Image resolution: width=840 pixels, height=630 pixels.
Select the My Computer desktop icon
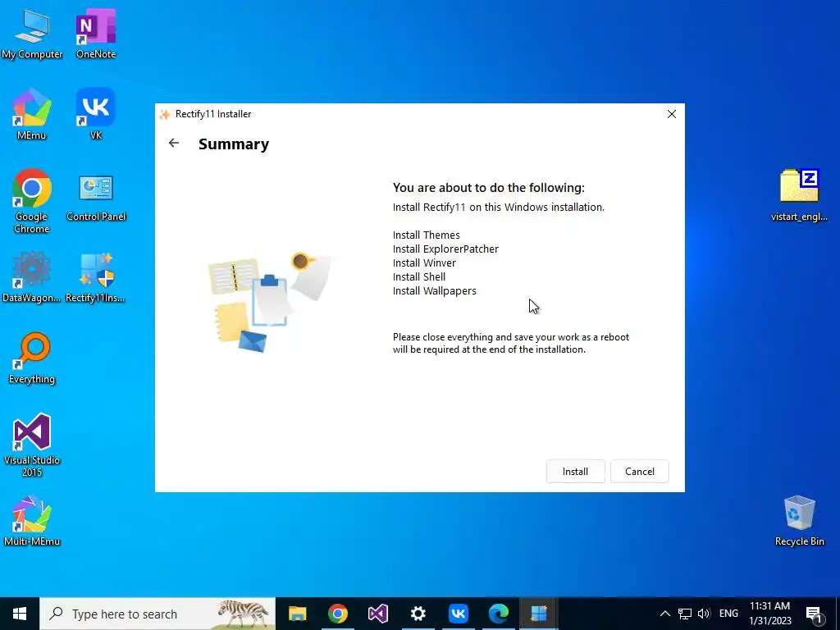point(32,33)
